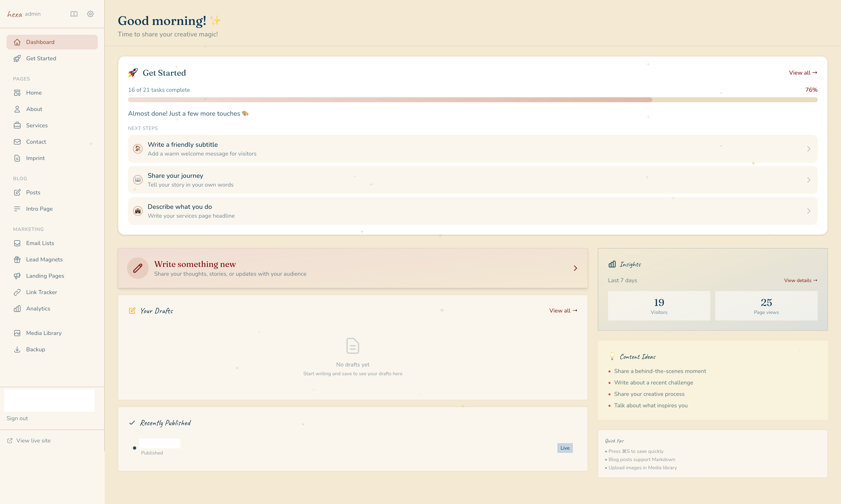
Task: Open Email Lists under Marketing
Action: coord(40,243)
